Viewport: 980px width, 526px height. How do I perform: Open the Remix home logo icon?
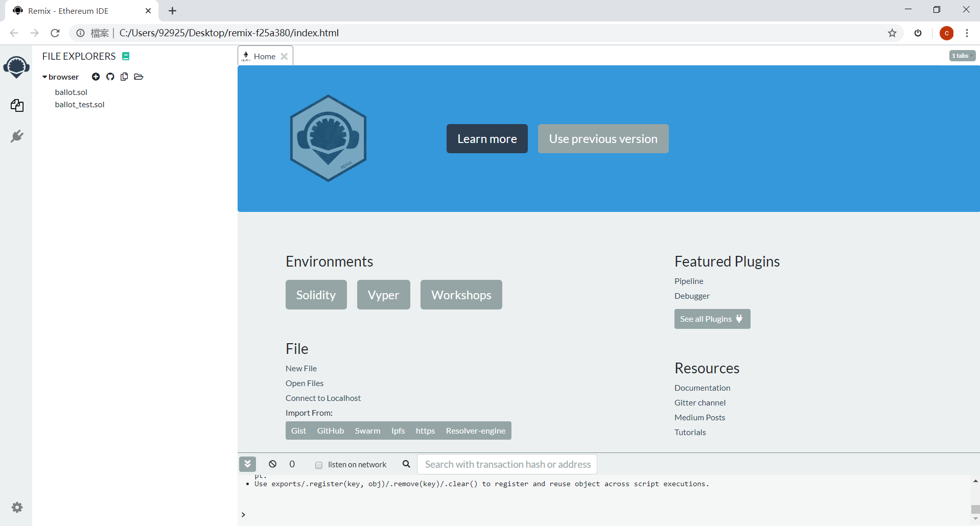coord(16,67)
